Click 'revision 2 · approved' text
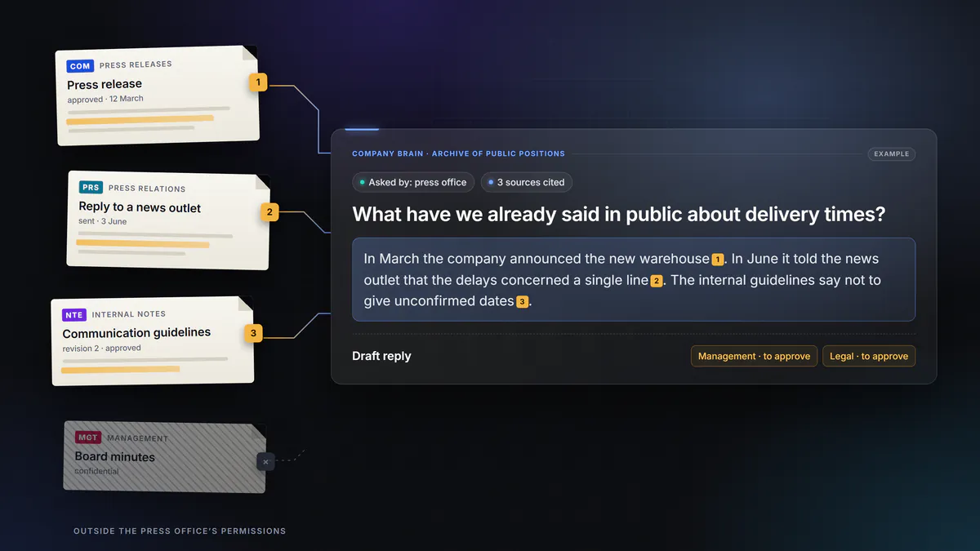The height and width of the screenshot is (551, 980). 101,348
